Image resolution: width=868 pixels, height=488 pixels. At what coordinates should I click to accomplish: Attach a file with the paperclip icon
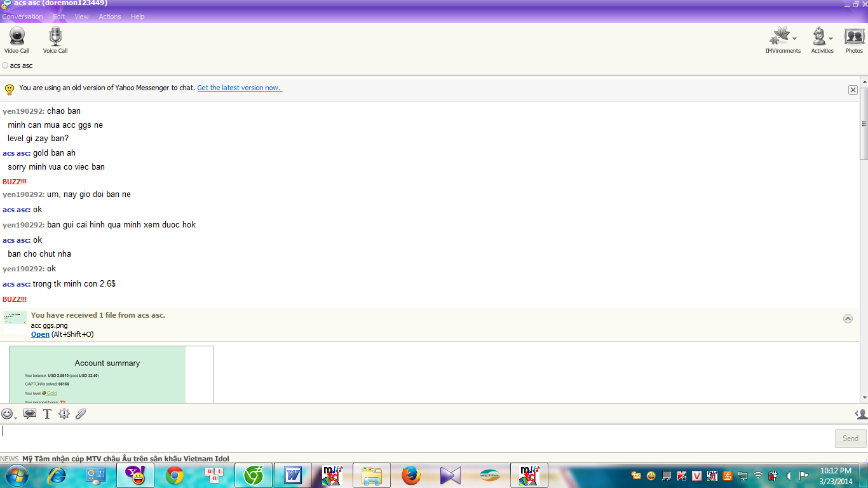tap(81, 414)
